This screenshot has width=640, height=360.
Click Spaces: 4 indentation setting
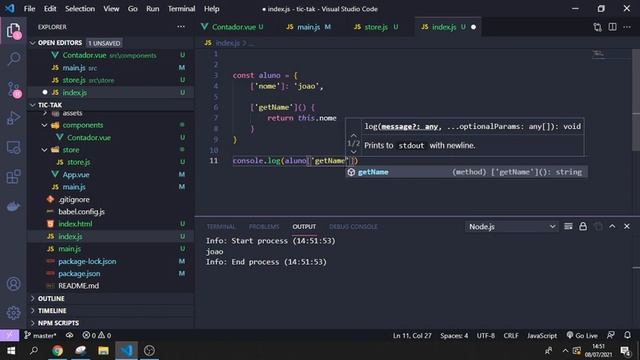[x=454, y=336]
